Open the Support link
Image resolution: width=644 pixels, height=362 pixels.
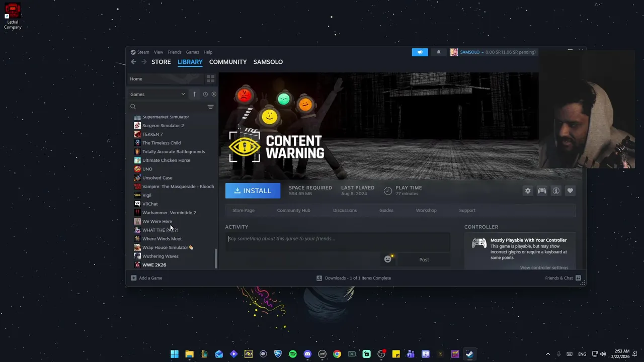click(467, 210)
